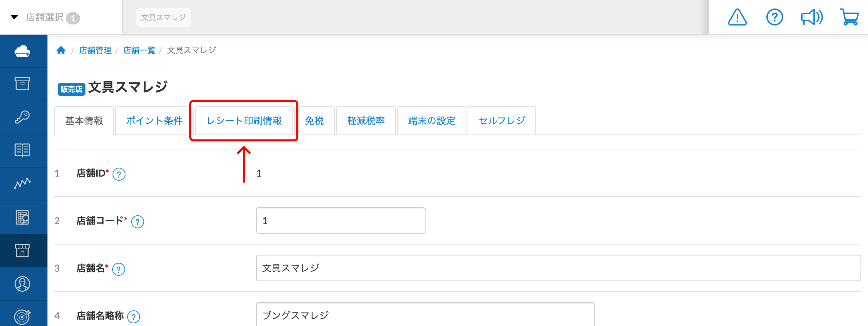This screenshot has width=868, height=326.
Task: Switch to the セルフレジ tab
Action: 502,121
